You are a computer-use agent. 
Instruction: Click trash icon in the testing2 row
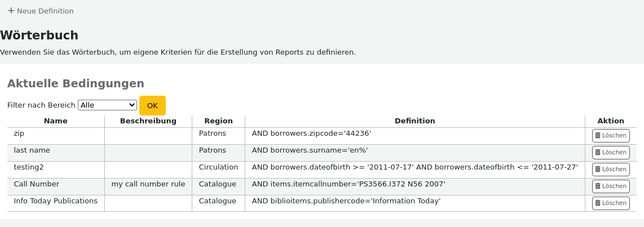click(x=598, y=169)
